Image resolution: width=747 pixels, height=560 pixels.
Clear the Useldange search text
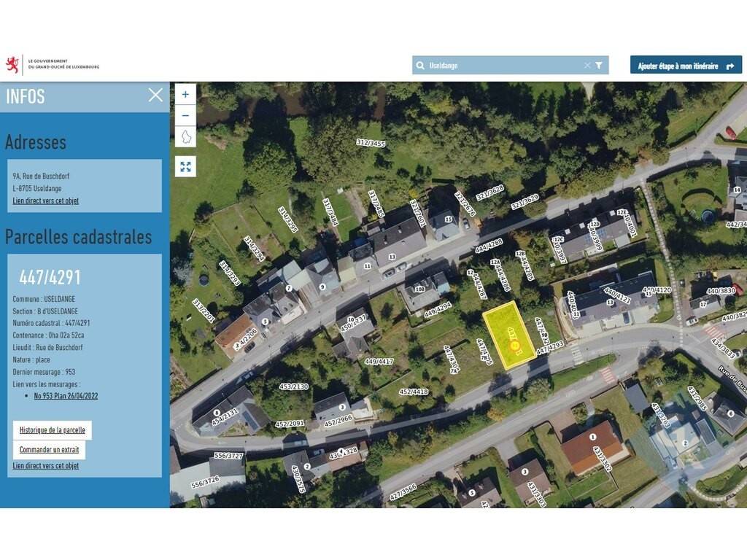[x=587, y=66]
